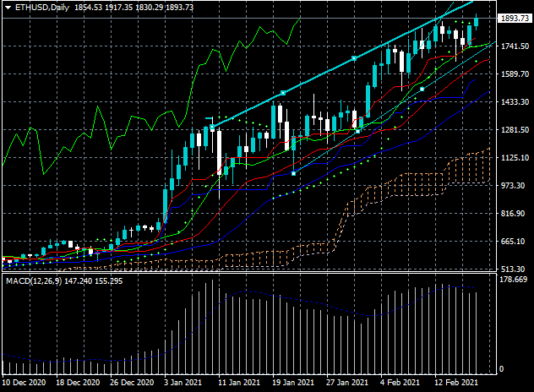Select the 18 Dec 2020 date label

(78, 383)
